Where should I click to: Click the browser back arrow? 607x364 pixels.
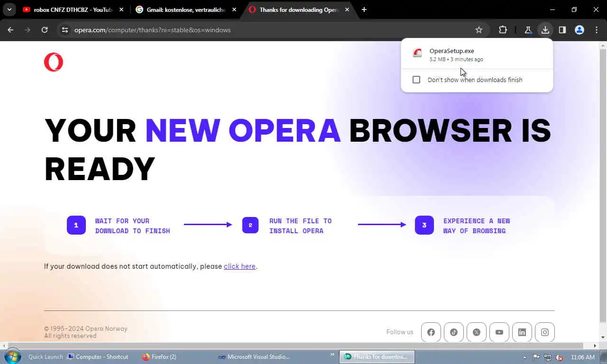coord(10,30)
